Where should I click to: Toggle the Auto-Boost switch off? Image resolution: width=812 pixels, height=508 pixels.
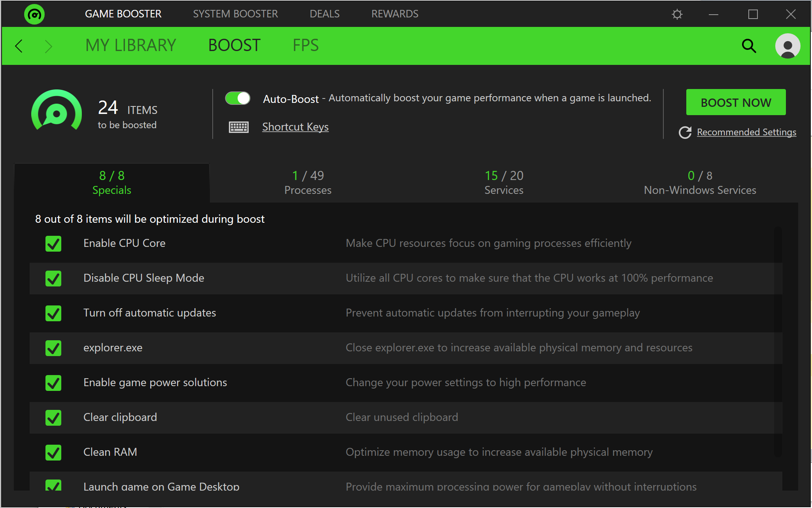click(x=238, y=98)
